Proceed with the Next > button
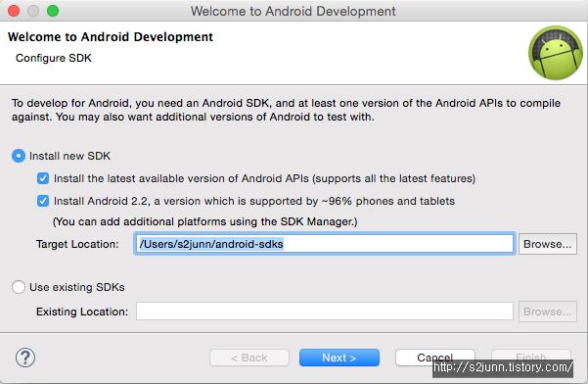588x384 pixels. click(339, 358)
